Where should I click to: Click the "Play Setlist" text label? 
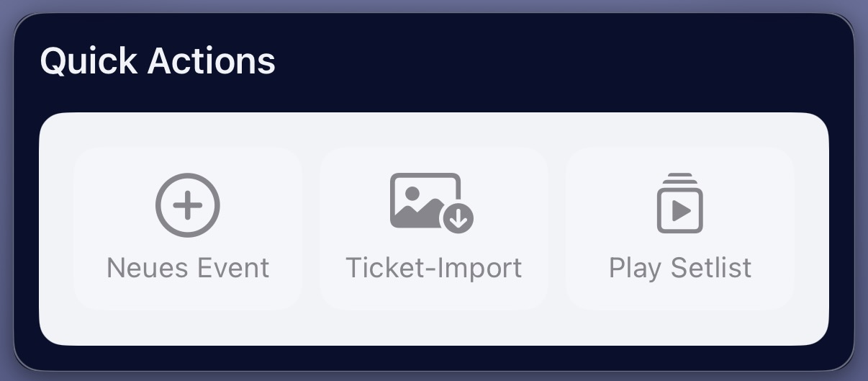click(680, 268)
